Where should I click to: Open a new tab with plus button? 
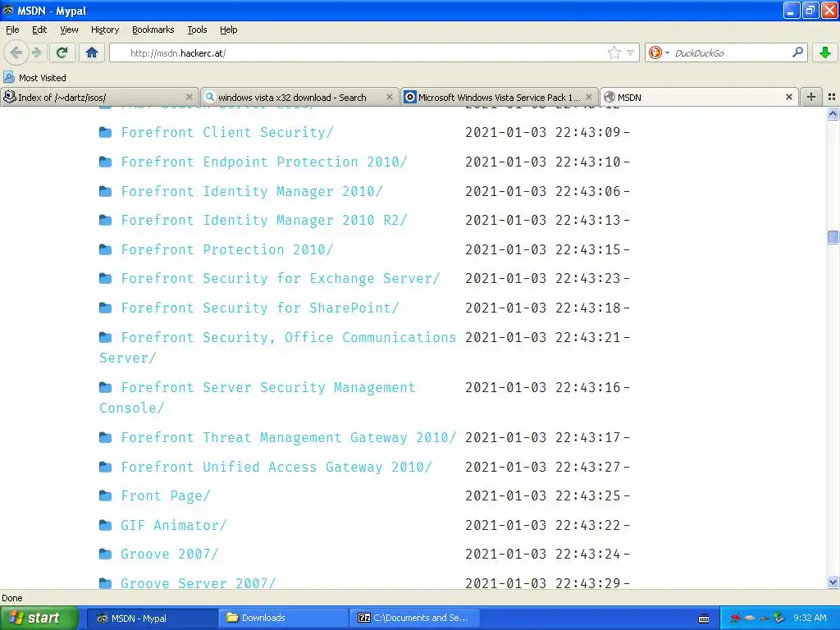click(811, 97)
